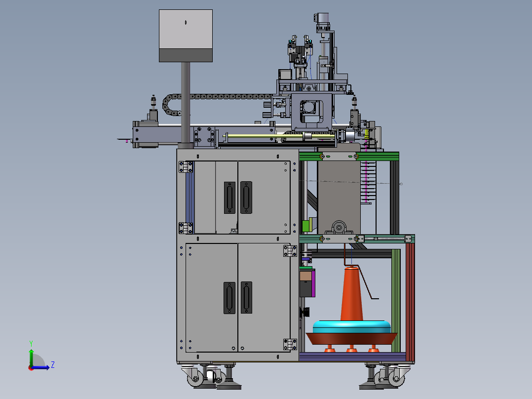Select the pillow block bearing under gray panel
Screen dimensions: 532x399
click(x=340, y=227)
